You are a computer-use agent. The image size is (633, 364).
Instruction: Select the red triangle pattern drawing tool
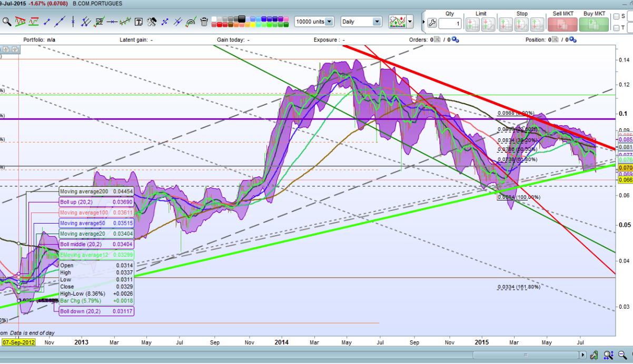[x=20, y=22]
